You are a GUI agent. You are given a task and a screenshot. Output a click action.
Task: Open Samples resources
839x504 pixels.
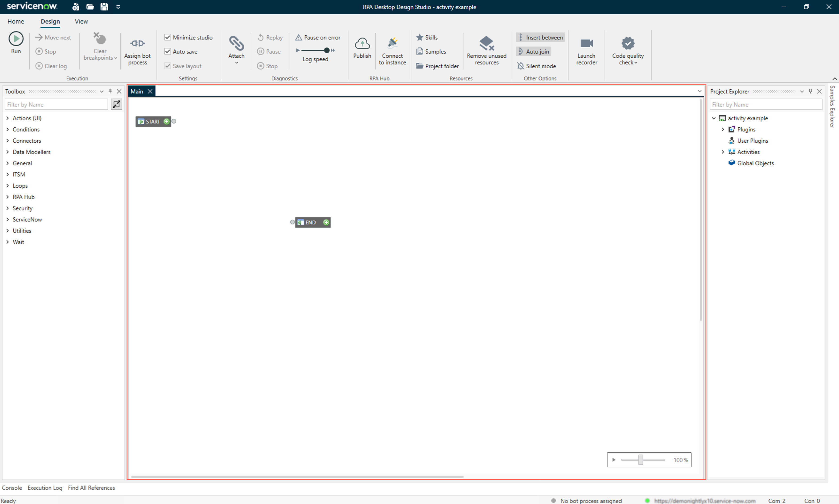tap(431, 52)
